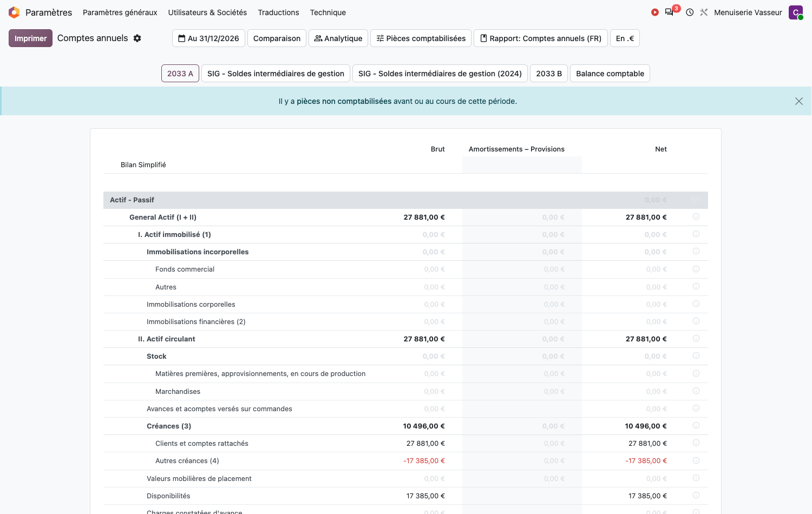Image resolution: width=812 pixels, height=514 pixels.
Task: Switch to SIG - Soldes intermédiaires de gestion tab
Action: (x=276, y=74)
